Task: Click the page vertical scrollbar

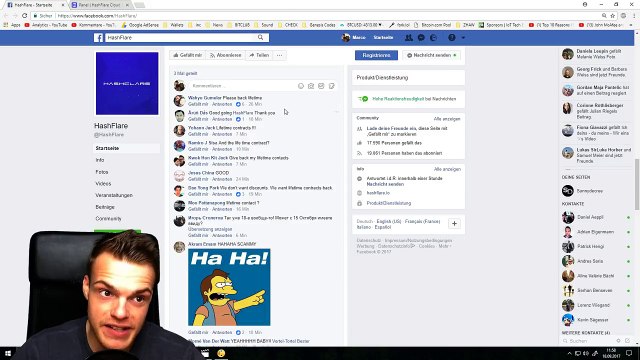Action: pos(637,184)
